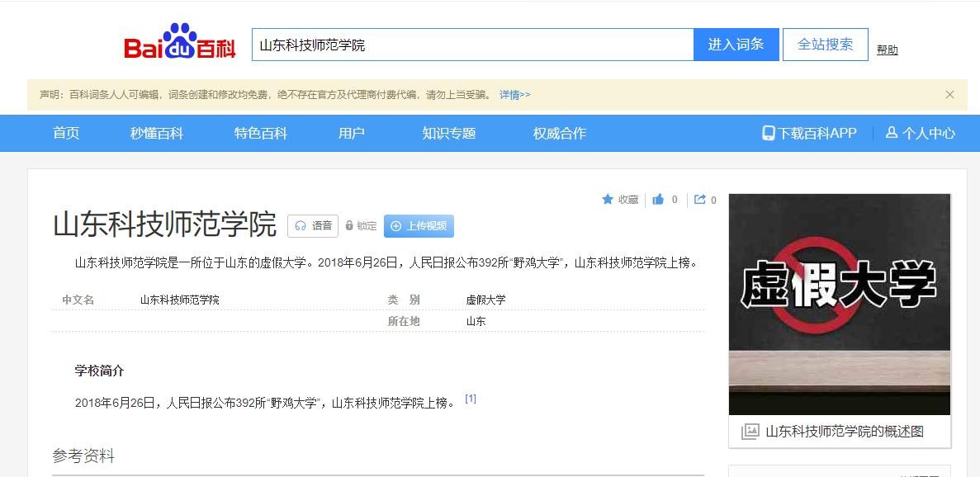Click the star favorite (收藏) icon
Image resolution: width=980 pixels, height=477 pixels.
[x=608, y=200]
